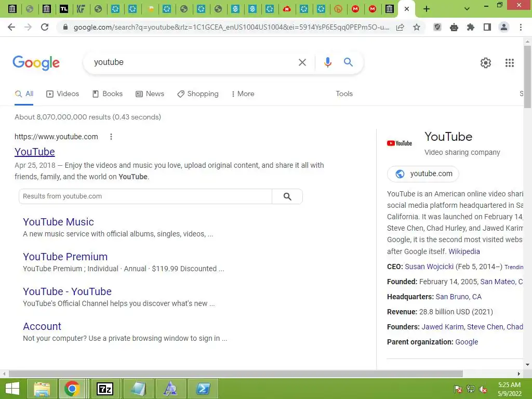
Task: Click the network tray icon
Action: pos(471,389)
